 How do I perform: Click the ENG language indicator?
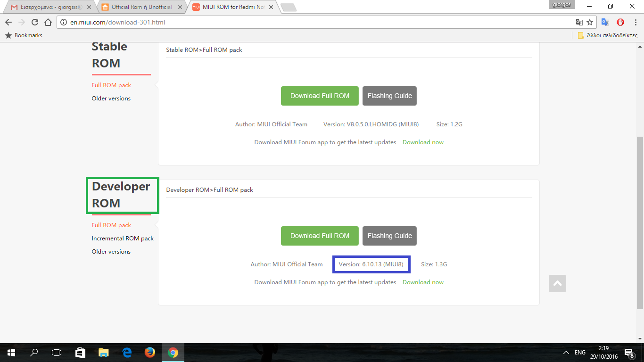coord(580,353)
